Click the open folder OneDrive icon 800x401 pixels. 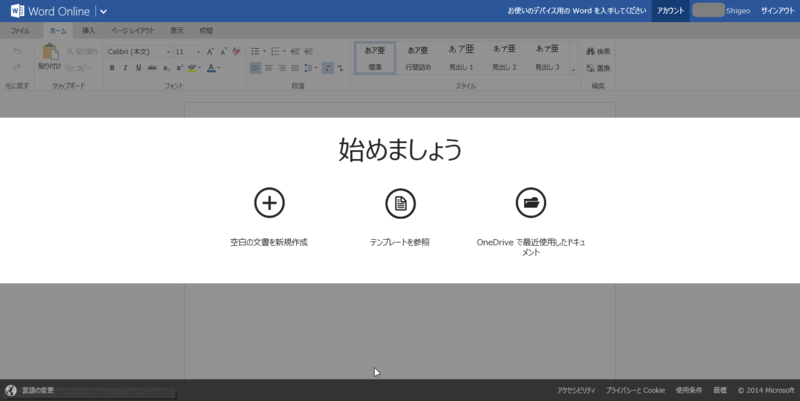[531, 203]
